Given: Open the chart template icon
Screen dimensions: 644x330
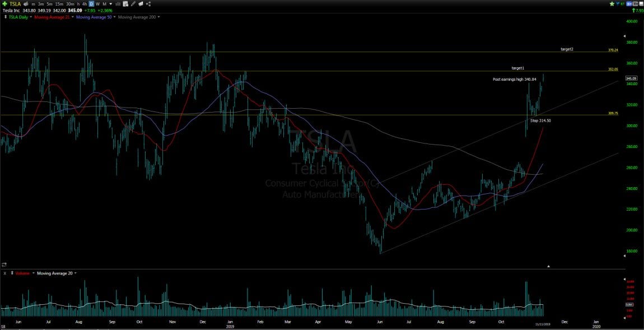Looking at the screenshot, I should [x=125, y=4].
